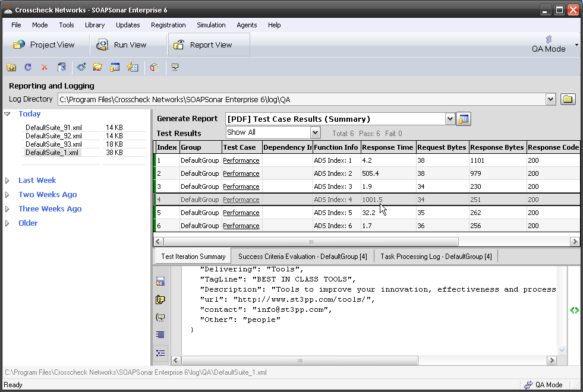Click the red X delete toolbar icon
Image resolution: width=583 pixels, height=392 pixels.
coord(44,67)
